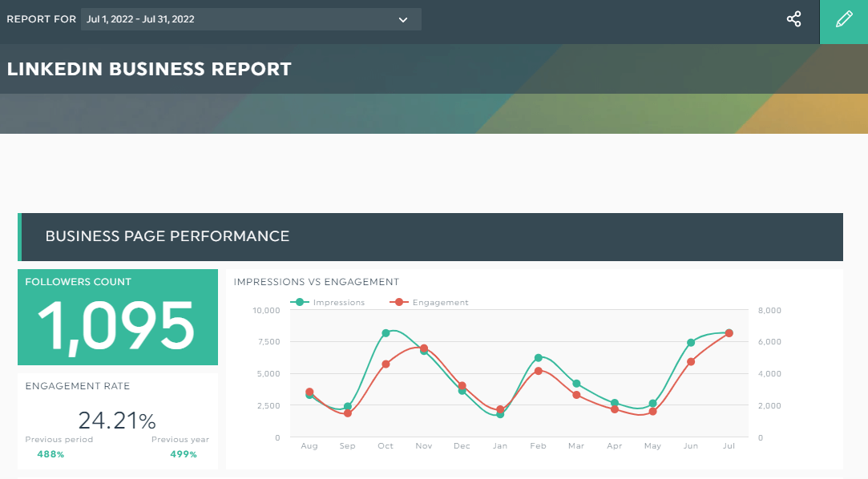Click the May impressions data point
The width and height of the screenshot is (868, 479).
pos(652,404)
